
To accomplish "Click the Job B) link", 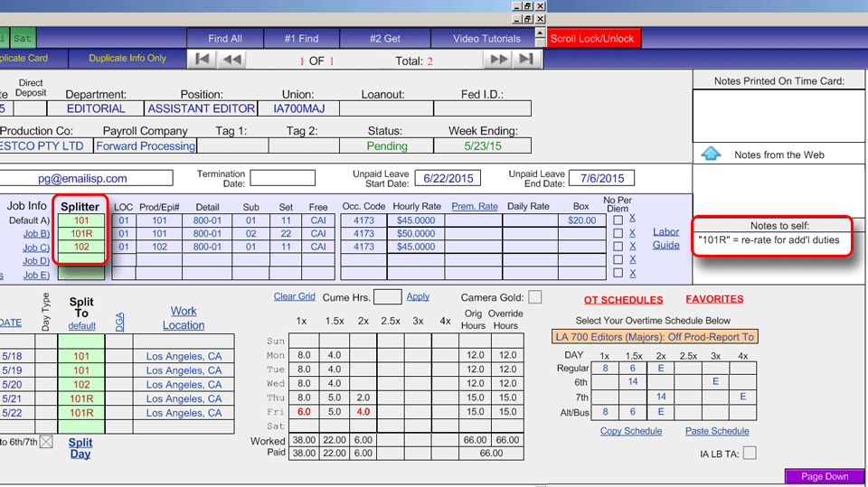I will coord(36,233).
